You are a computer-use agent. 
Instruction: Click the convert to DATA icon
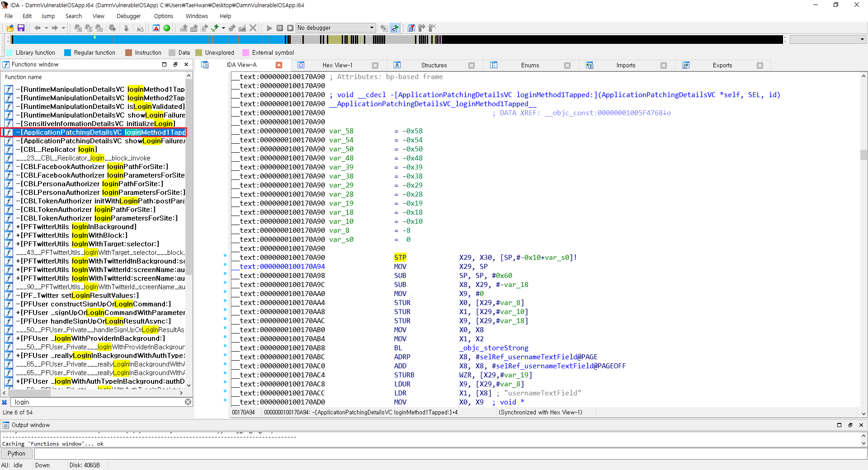tap(193, 28)
